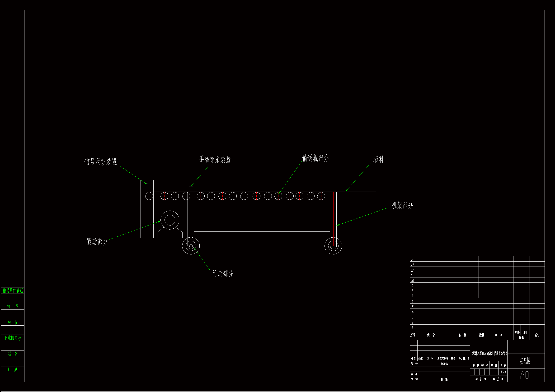Click the green 借通用件登记 sidebar cell

[13, 291]
